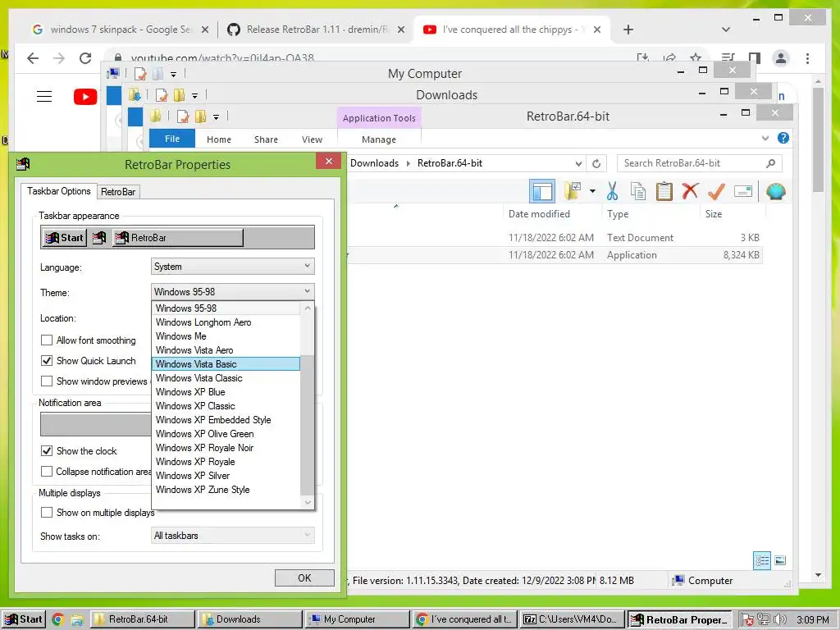Click Chrome icon in Quick Launch
Screen dimensions: 840x630
58,619
